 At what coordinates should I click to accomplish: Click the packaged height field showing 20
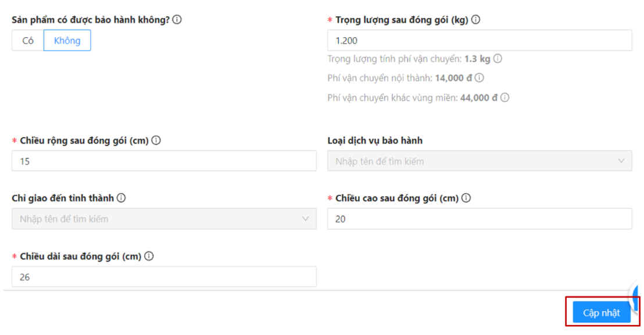[x=479, y=219]
